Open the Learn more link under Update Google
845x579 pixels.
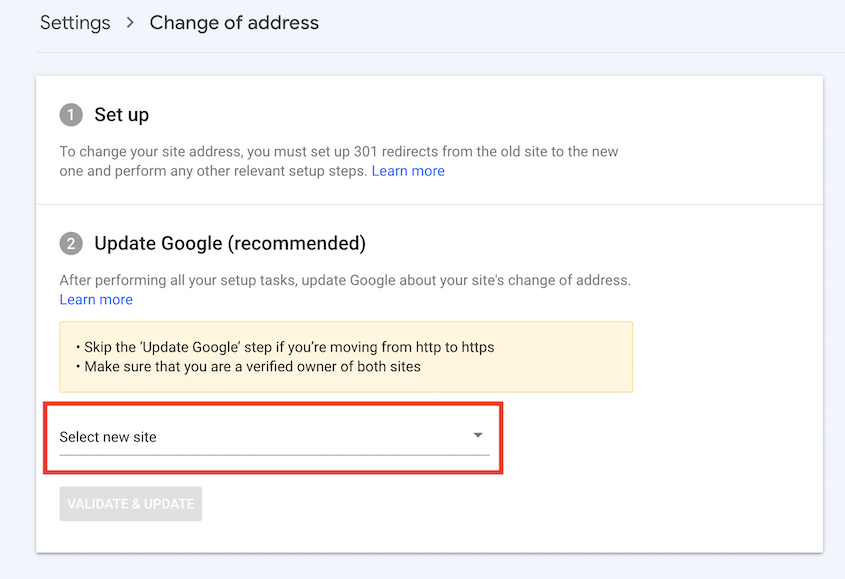(x=95, y=299)
